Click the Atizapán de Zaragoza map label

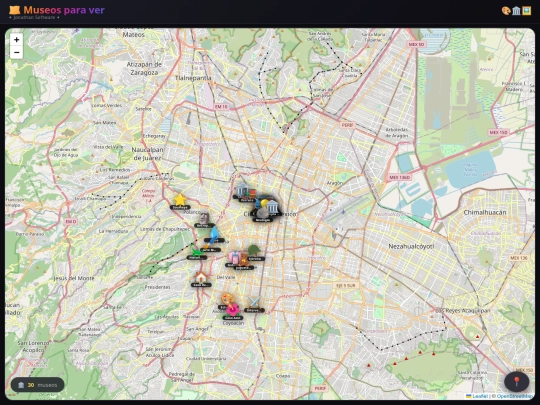point(144,68)
